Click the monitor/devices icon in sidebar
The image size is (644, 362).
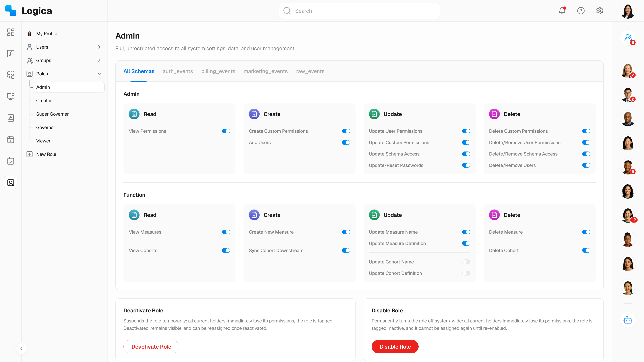tap(11, 96)
